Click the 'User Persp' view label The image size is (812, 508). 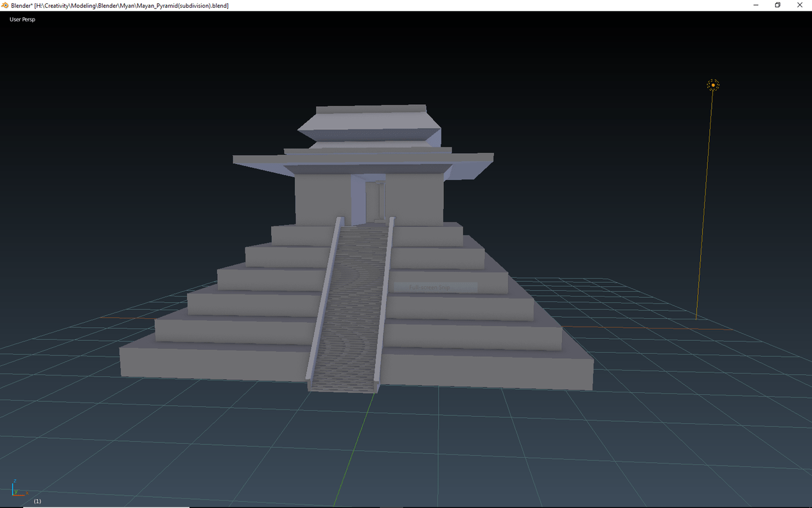tap(22, 19)
